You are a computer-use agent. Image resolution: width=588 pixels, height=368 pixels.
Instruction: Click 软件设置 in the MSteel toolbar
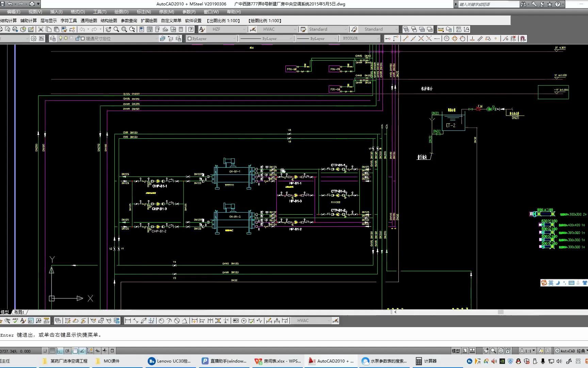coord(193,21)
